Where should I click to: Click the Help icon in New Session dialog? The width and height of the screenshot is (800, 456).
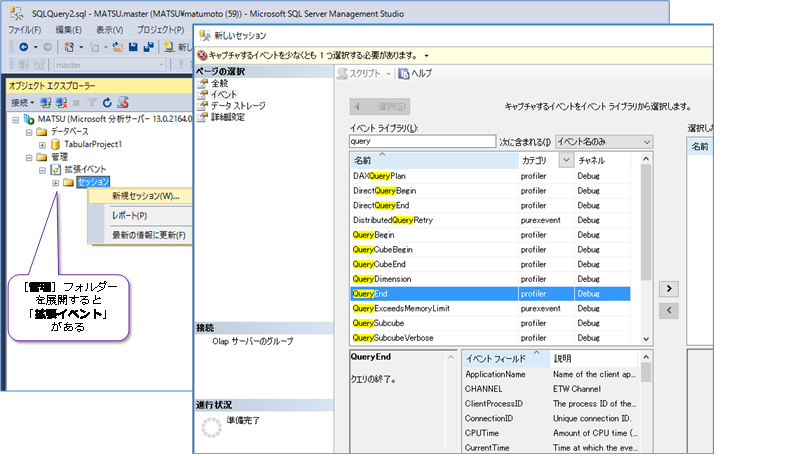[404, 73]
